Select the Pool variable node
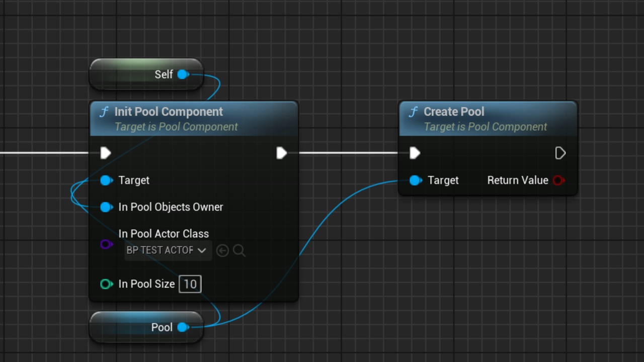Screen dimensions: 644x362 pyautogui.click(x=146, y=327)
